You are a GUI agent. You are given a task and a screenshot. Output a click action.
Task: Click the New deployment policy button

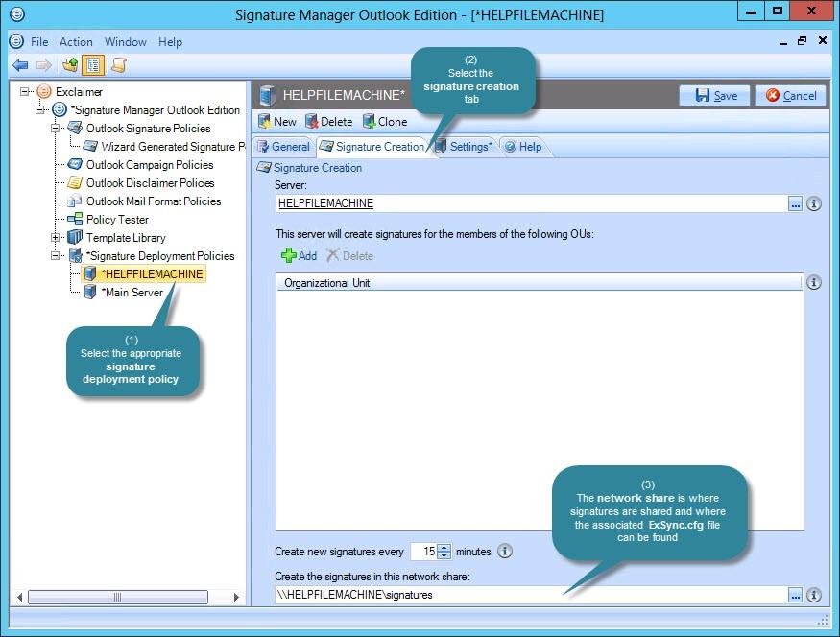pyautogui.click(x=277, y=122)
